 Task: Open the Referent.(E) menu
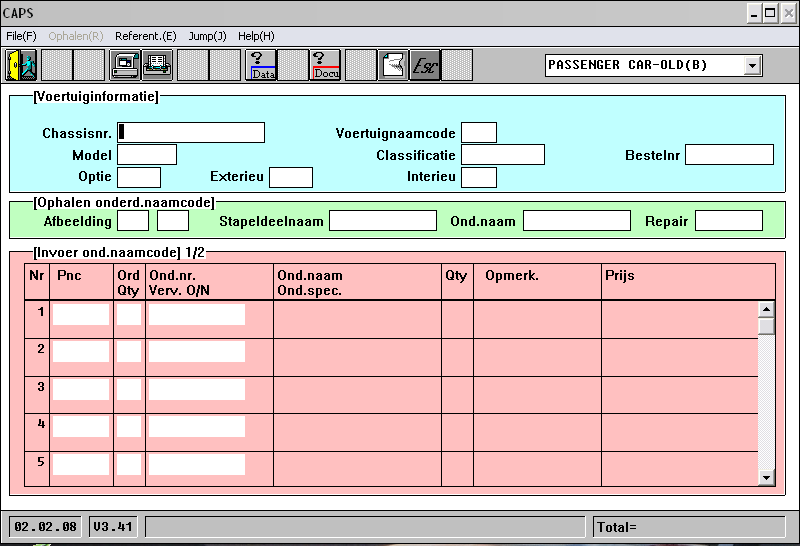(x=145, y=36)
